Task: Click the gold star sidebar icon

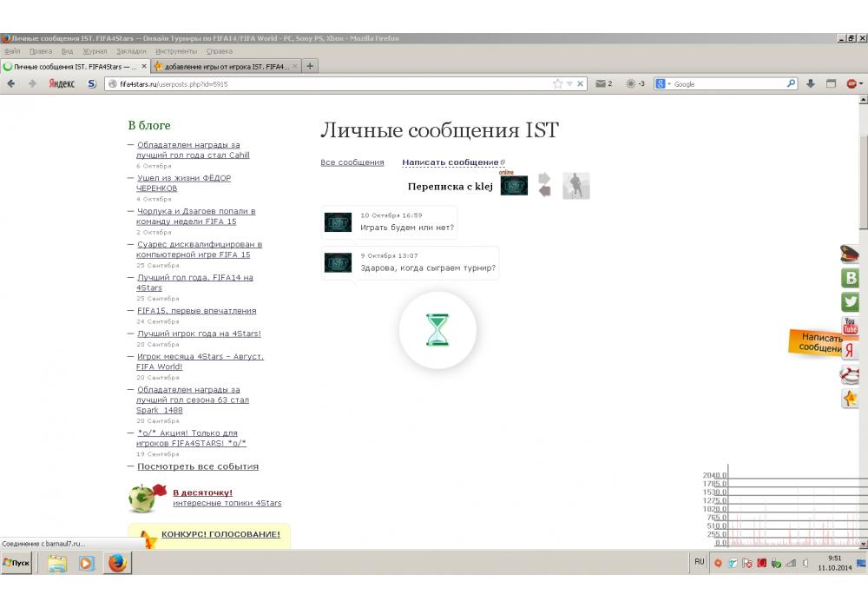Action: tap(851, 399)
